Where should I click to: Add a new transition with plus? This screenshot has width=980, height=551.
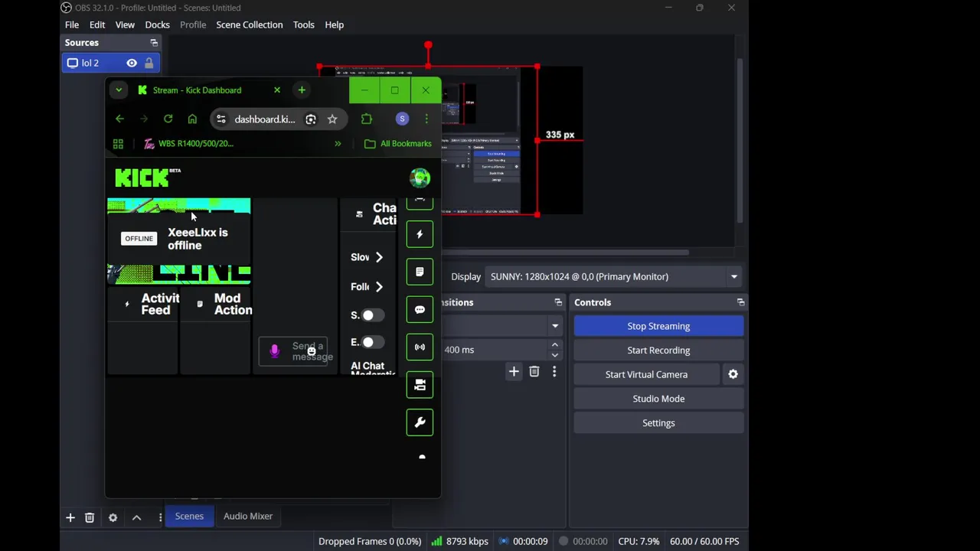(514, 372)
